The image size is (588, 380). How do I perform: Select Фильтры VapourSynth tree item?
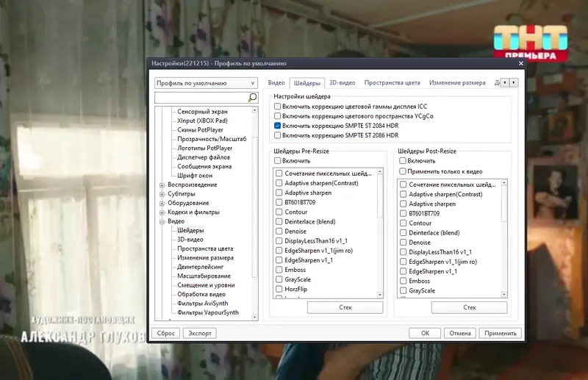tap(208, 312)
